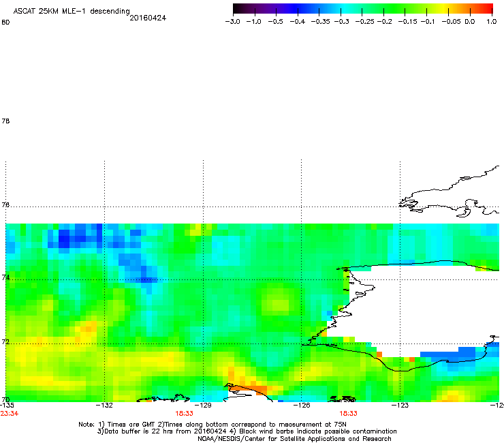This screenshot has width=504, height=443.
Task: Select the "-0.25" color scale label
Action: point(364,22)
